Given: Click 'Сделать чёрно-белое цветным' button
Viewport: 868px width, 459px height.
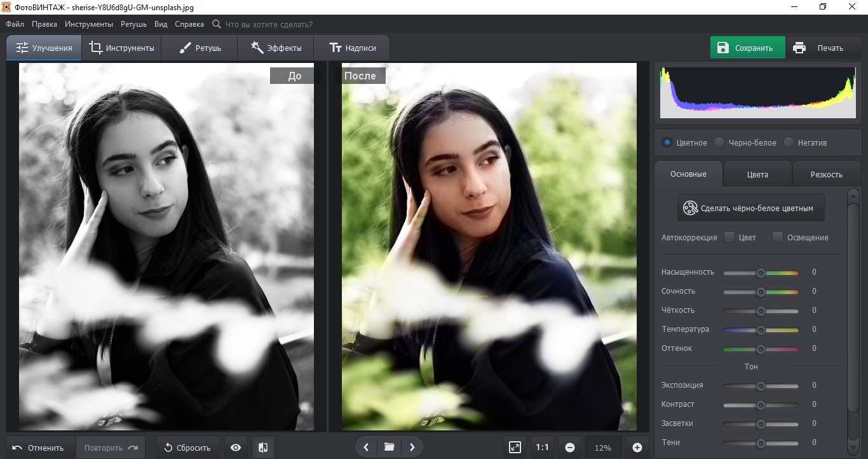Looking at the screenshot, I should click(x=750, y=208).
